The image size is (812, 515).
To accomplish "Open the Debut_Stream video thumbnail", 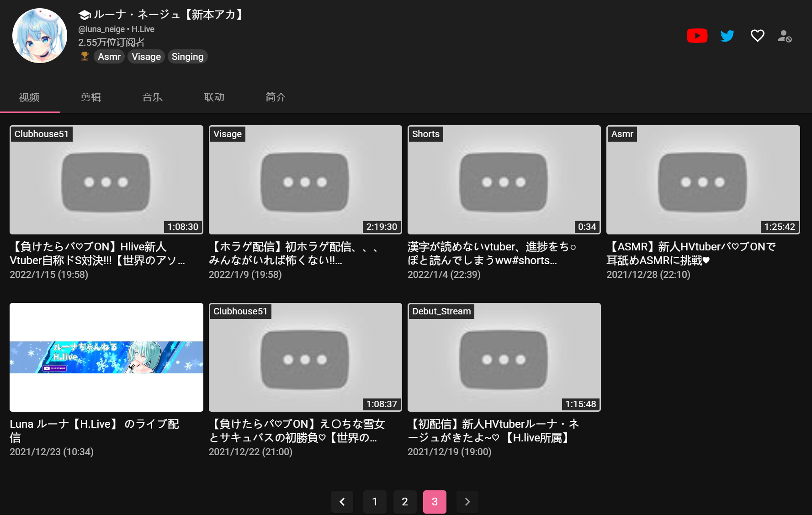I will point(504,357).
